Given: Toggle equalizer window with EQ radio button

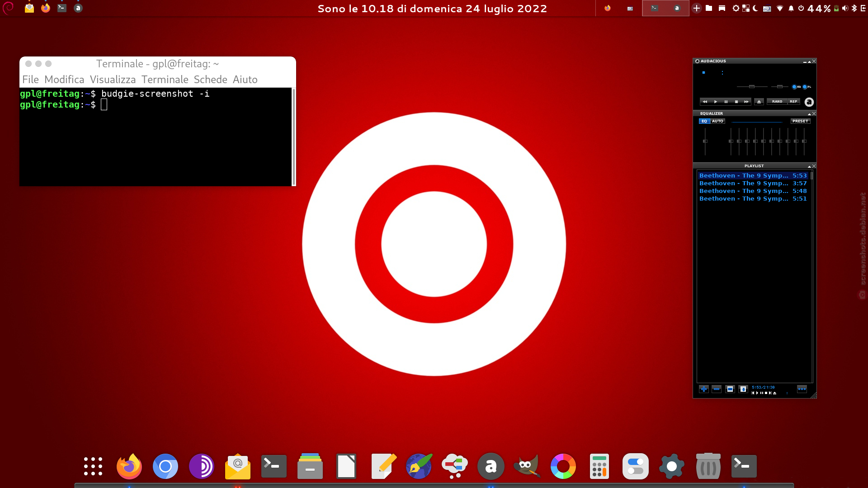Looking at the screenshot, I should coord(797,87).
